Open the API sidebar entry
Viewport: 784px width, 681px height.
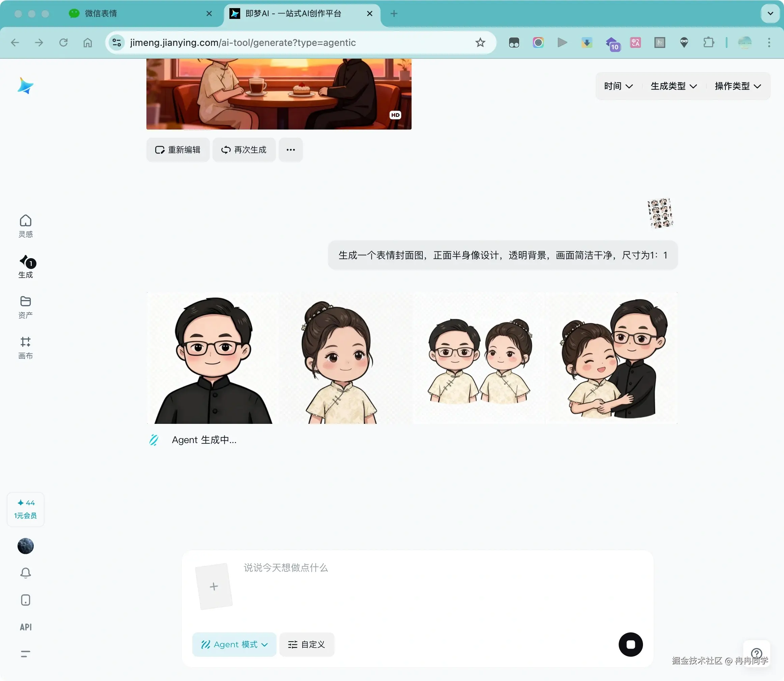[25, 627]
